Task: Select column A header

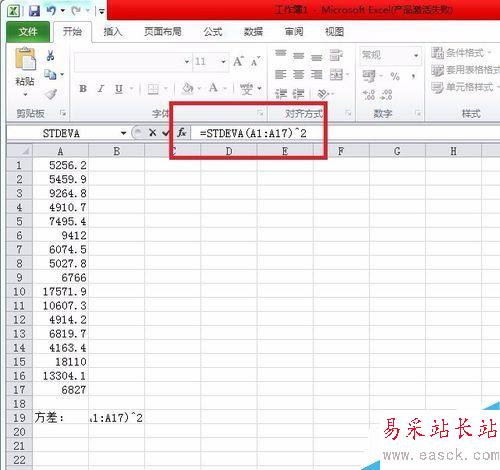Action: point(60,151)
